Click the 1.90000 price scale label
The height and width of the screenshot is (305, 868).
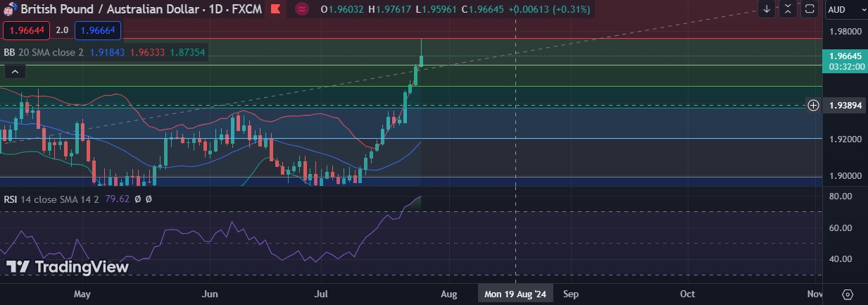click(845, 175)
